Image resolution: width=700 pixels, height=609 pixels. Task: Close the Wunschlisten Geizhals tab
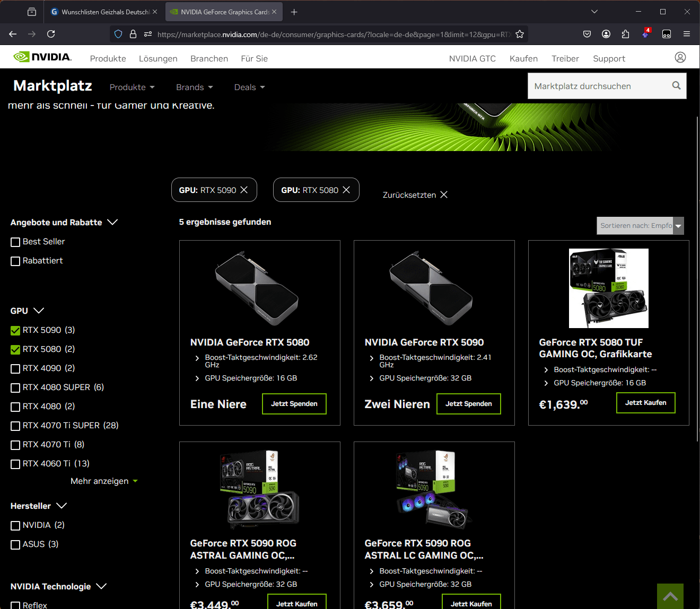(x=155, y=12)
